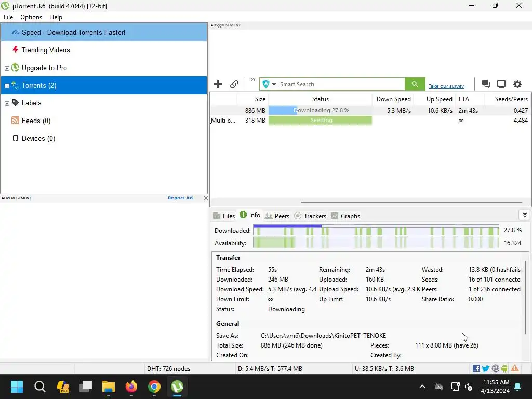Image resolution: width=532 pixels, height=399 pixels.
Task: Select the Seeding torrent progress bar
Action: 320,120
